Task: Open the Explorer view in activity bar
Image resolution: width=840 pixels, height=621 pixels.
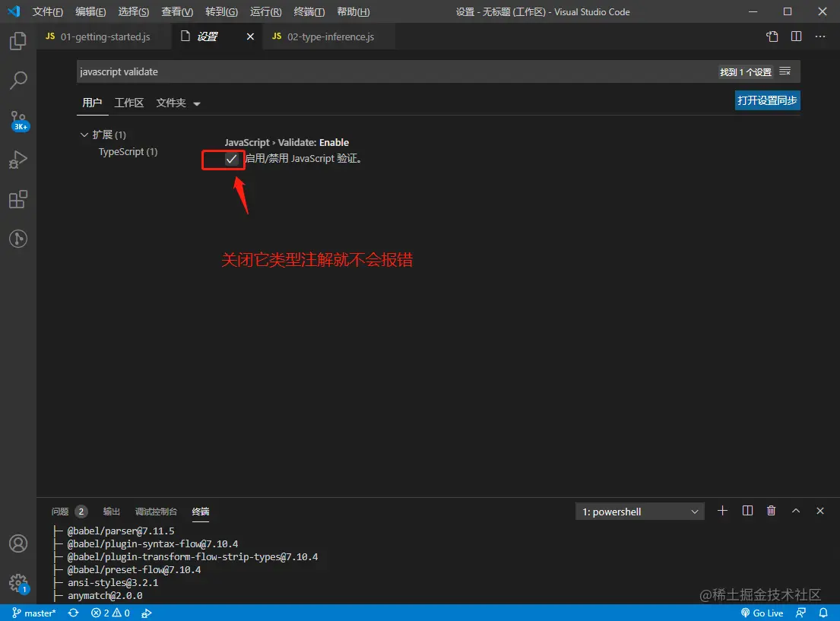Action: 17,41
